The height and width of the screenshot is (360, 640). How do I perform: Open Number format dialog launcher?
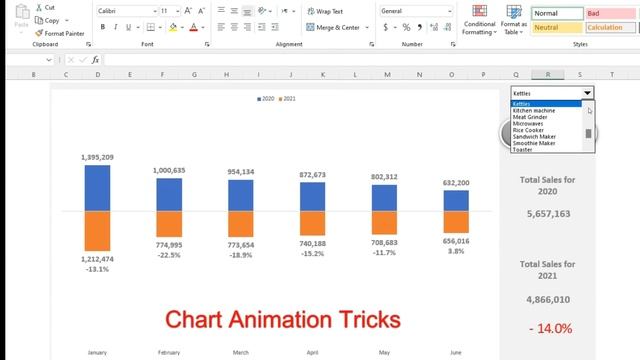tap(453, 44)
